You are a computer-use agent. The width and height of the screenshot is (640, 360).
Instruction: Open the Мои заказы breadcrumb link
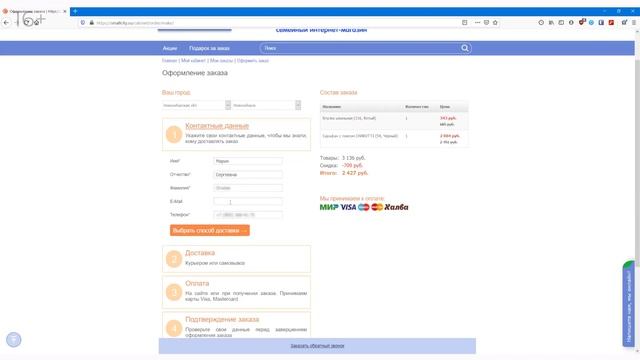221,60
